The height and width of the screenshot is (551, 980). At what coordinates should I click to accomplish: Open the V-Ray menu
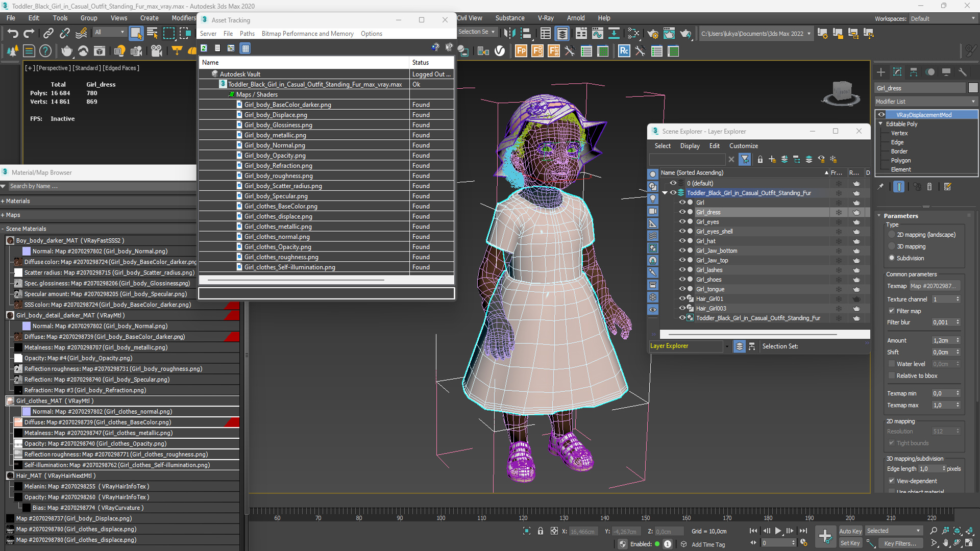(546, 18)
